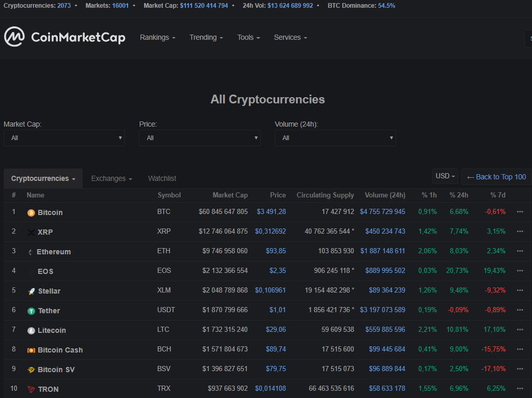The image size is (532, 398).
Task: Open more options for the Bitcoin row
Action: [519, 212]
